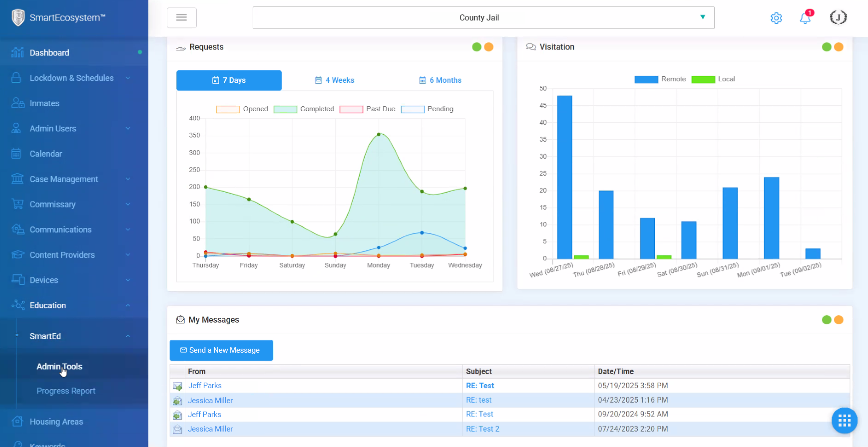Click the Inmates people icon

click(18, 103)
